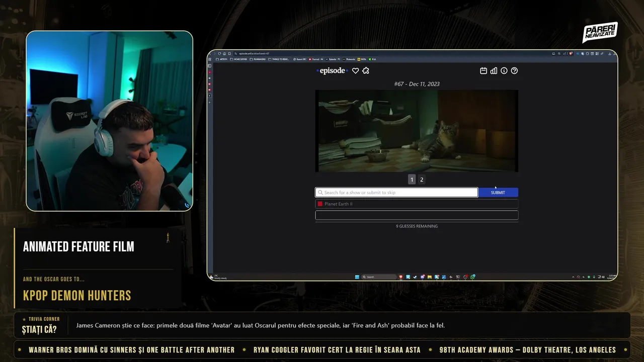
Task: Click the '#67 - Dec 11, 2023' date text
Action: pos(417,84)
